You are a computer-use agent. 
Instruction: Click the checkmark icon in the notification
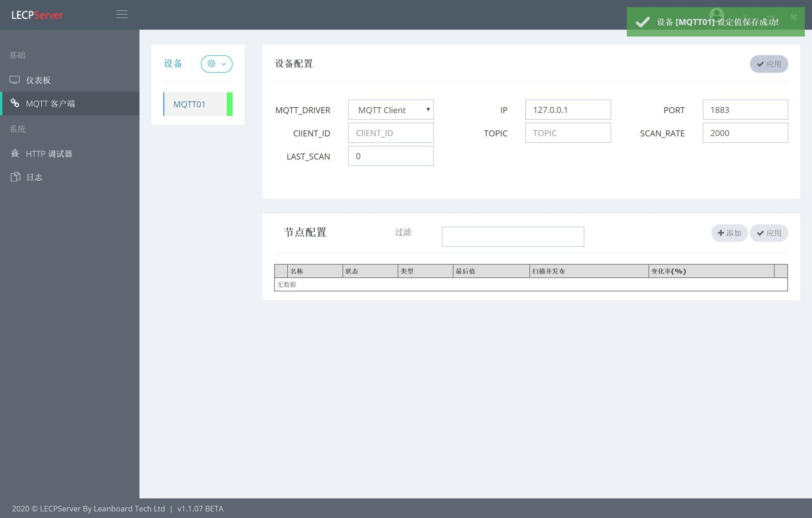point(643,22)
